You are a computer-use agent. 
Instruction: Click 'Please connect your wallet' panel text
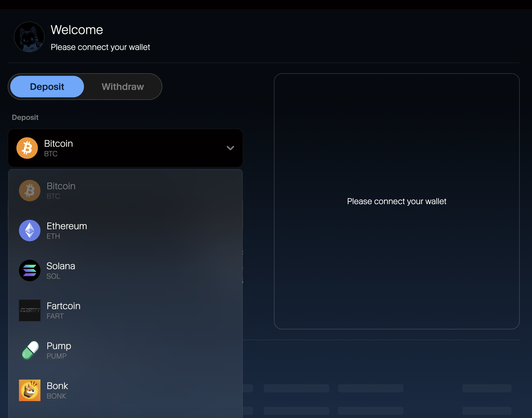[x=397, y=201]
